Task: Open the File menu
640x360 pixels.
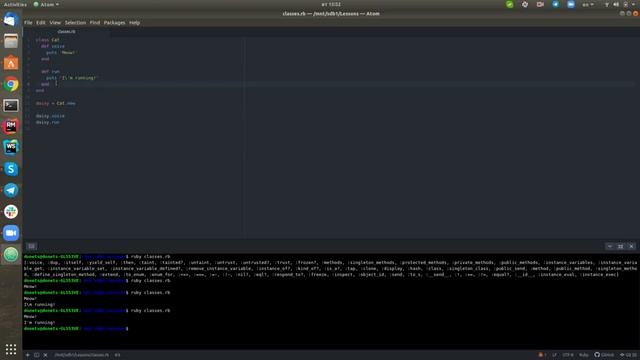Action: [28, 23]
